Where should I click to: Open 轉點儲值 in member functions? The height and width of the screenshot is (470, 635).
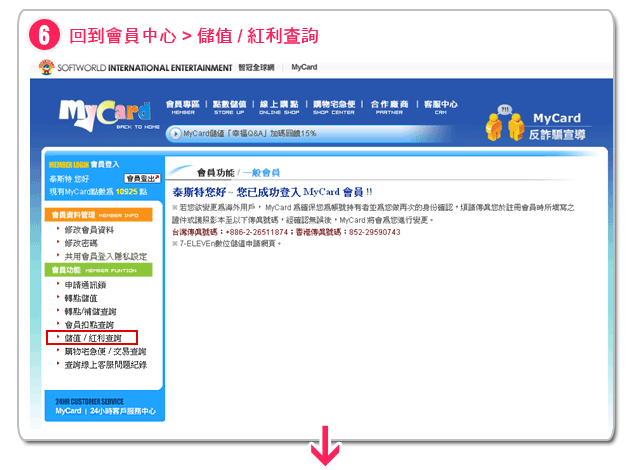click(81, 298)
